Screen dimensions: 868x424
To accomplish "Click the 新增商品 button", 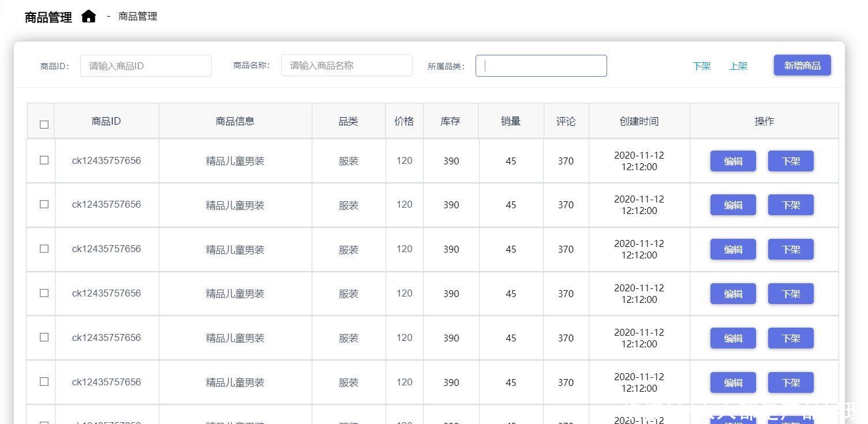I will coord(802,65).
